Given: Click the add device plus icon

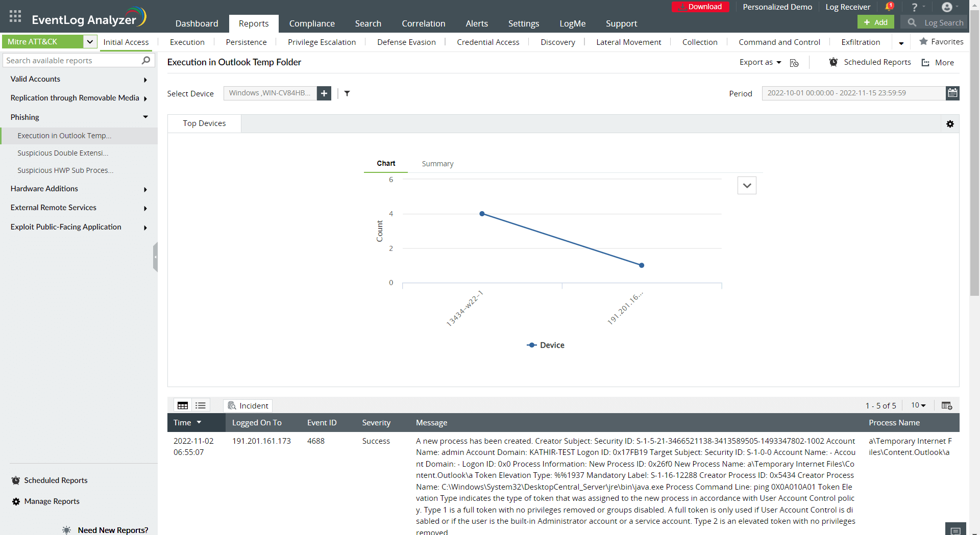Looking at the screenshot, I should pos(324,93).
